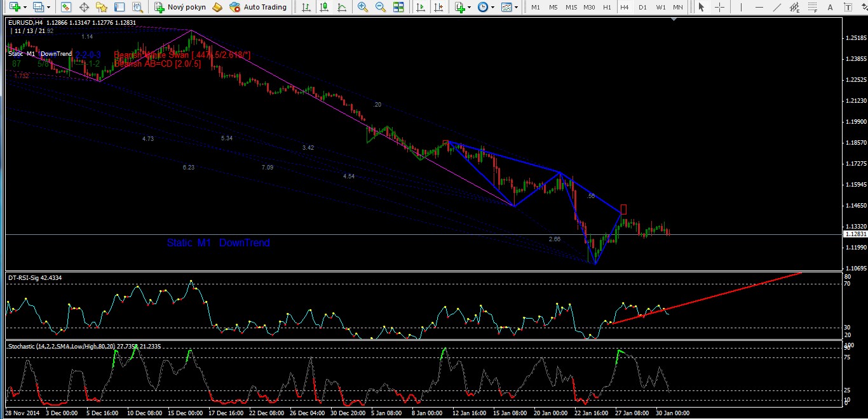Image resolution: width=868 pixels, height=419 pixels.
Task: Open a new chart window
Action: pyautogui.click(x=14, y=7)
